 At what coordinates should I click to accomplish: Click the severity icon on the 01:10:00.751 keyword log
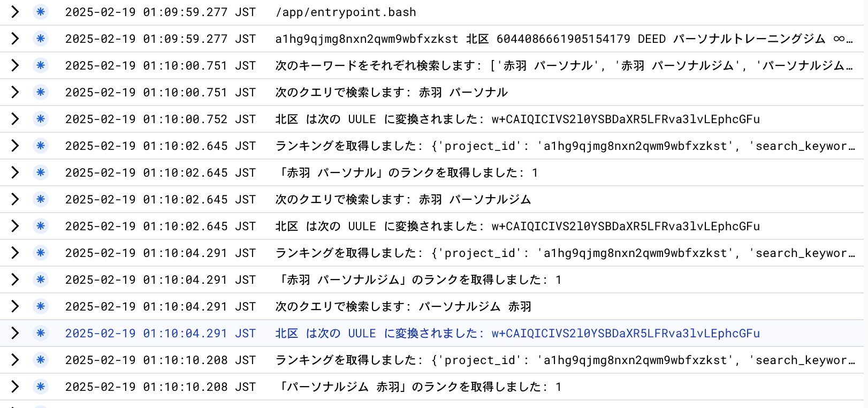40,65
